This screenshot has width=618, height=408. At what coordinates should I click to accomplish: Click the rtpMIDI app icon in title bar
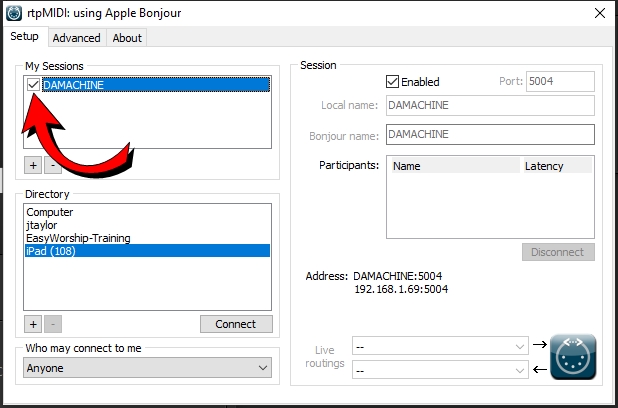pyautogui.click(x=14, y=13)
